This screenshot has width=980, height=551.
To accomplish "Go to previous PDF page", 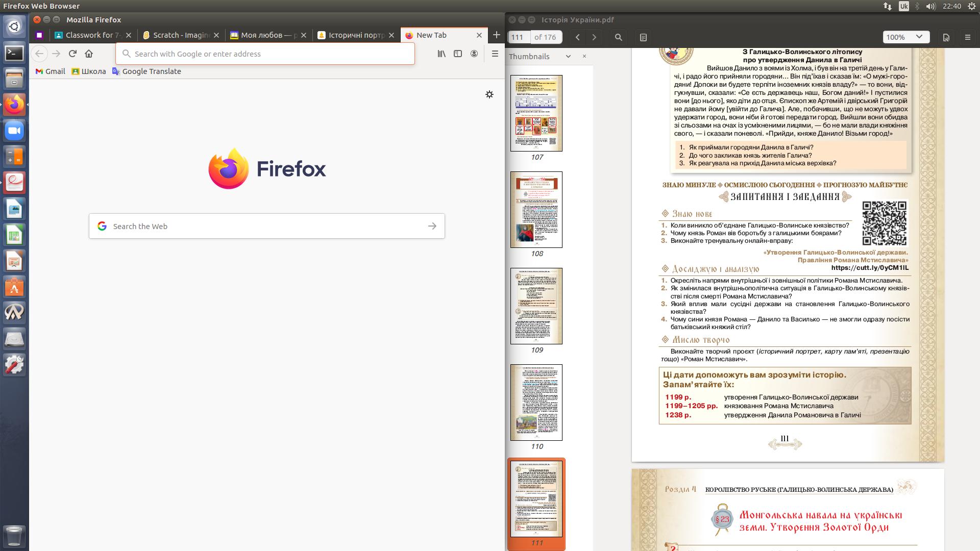I will pos(578,37).
